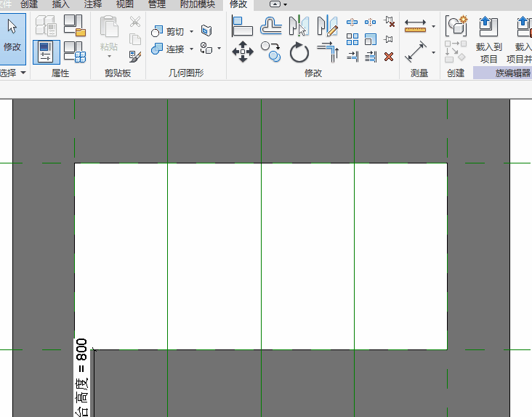Click the 剪贴板 panel title
This screenshot has width=532, height=417.
[118, 73]
